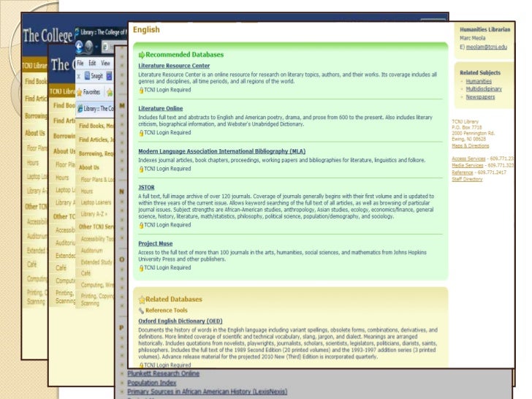
Task: Click the 'Related Subjects' heading
Action: click(480, 72)
